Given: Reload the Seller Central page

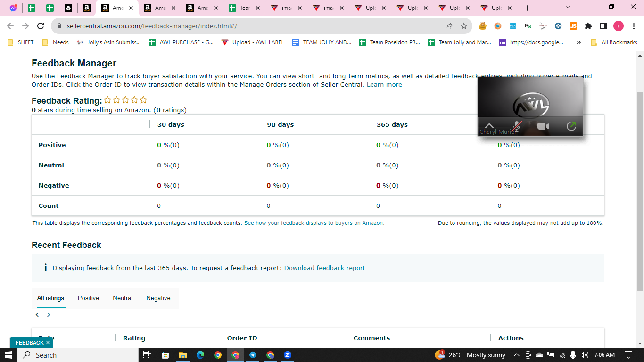Looking at the screenshot, I should [41, 26].
